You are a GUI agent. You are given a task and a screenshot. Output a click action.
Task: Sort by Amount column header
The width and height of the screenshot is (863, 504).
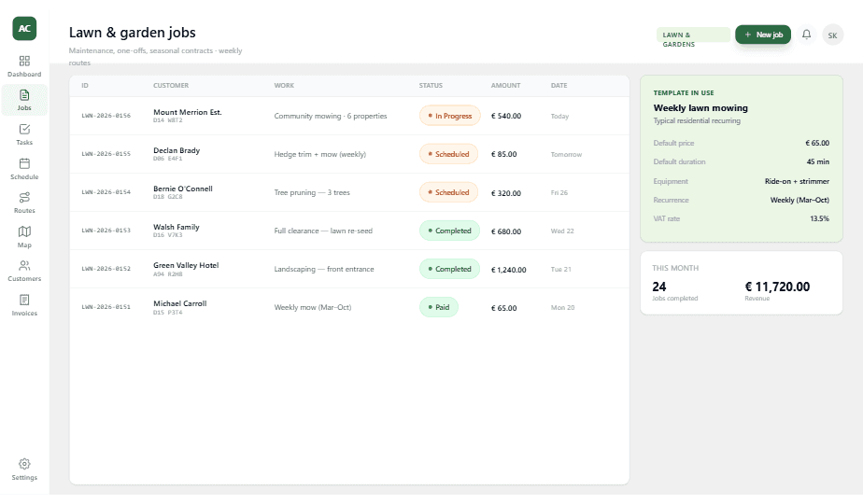point(505,85)
